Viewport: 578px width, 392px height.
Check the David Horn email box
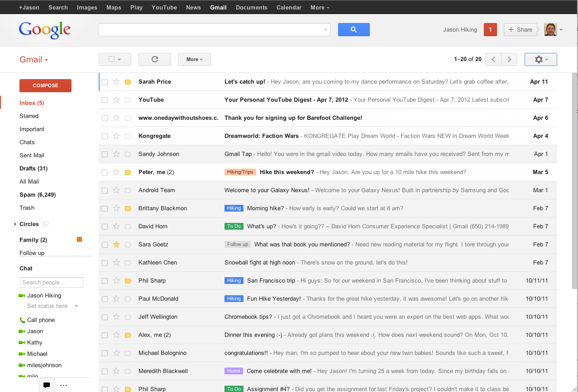point(105,227)
